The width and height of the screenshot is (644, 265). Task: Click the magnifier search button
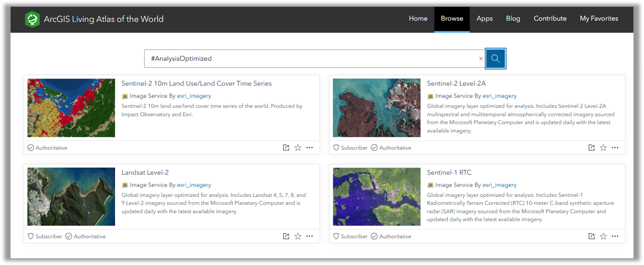(x=495, y=59)
